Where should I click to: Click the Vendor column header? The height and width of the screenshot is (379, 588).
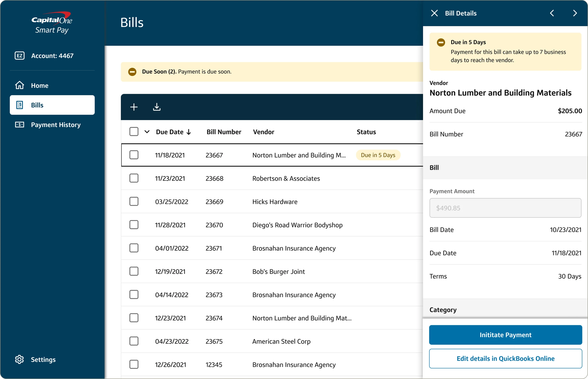pyautogui.click(x=264, y=132)
